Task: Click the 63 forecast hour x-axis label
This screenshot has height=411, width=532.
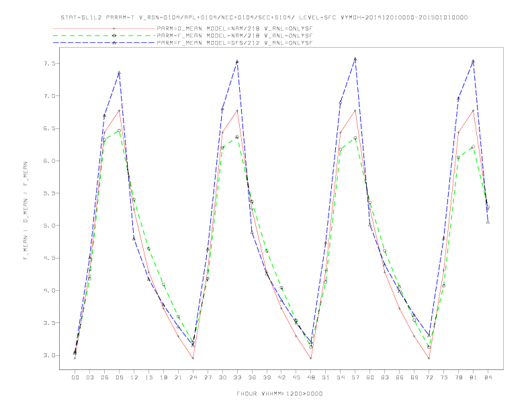Action: tap(385, 377)
